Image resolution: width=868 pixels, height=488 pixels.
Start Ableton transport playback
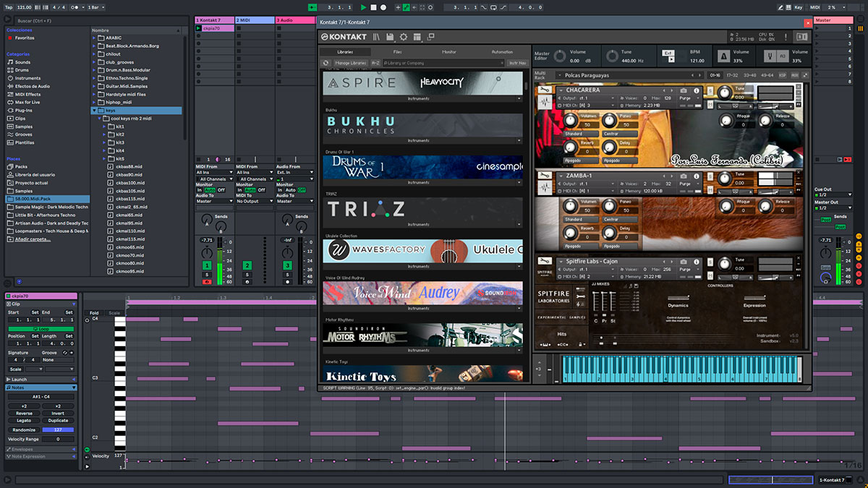[364, 7]
